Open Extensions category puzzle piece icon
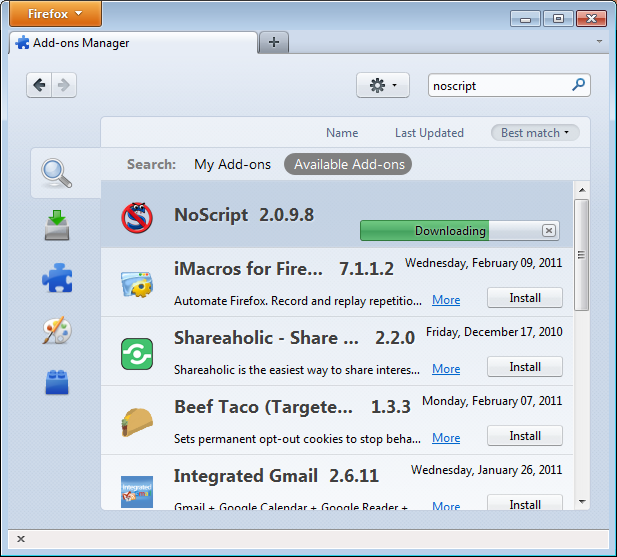 [57, 277]
